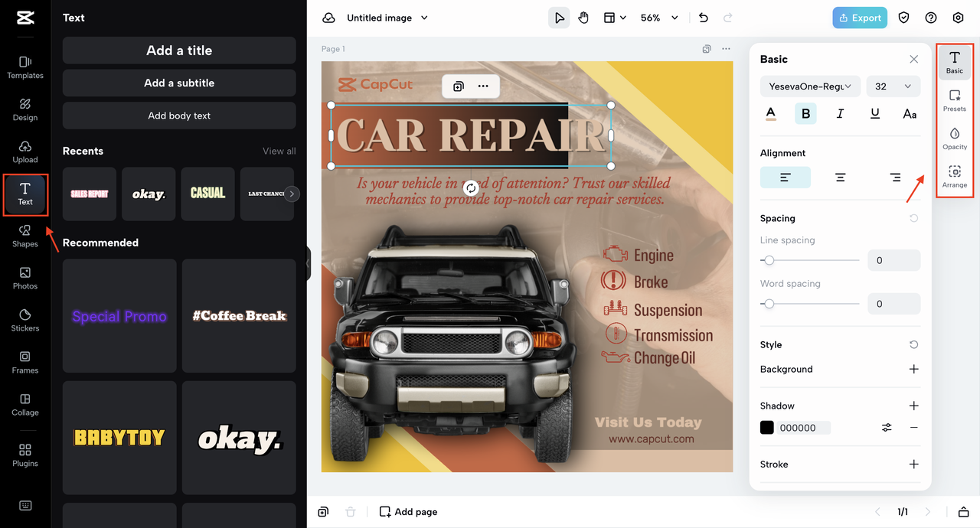Open the Untitled image name dropdown
The height and width of the screenshot is (528, 980).
[x=387, y=18]
